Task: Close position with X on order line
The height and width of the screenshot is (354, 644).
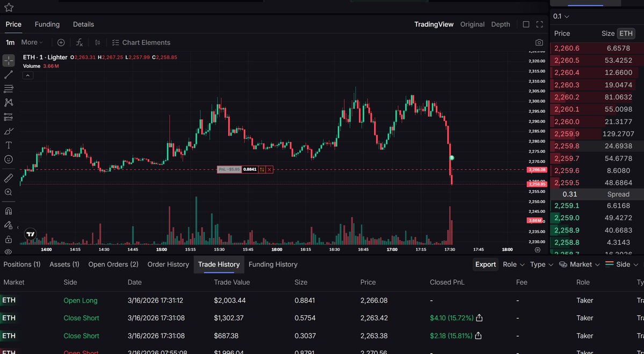Action: pyautogui.click(x=270, y=170)
